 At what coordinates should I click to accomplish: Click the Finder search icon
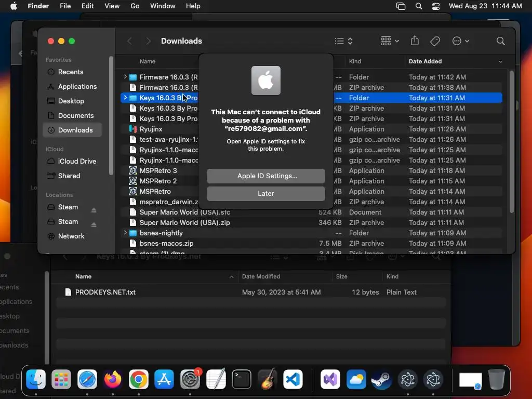[x=500, y=41]
